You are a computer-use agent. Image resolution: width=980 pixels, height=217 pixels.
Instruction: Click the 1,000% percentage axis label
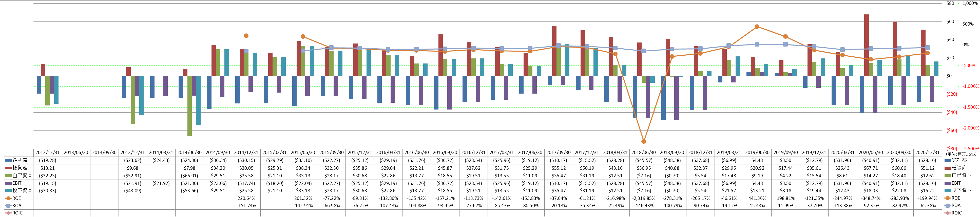pos(970,4)
